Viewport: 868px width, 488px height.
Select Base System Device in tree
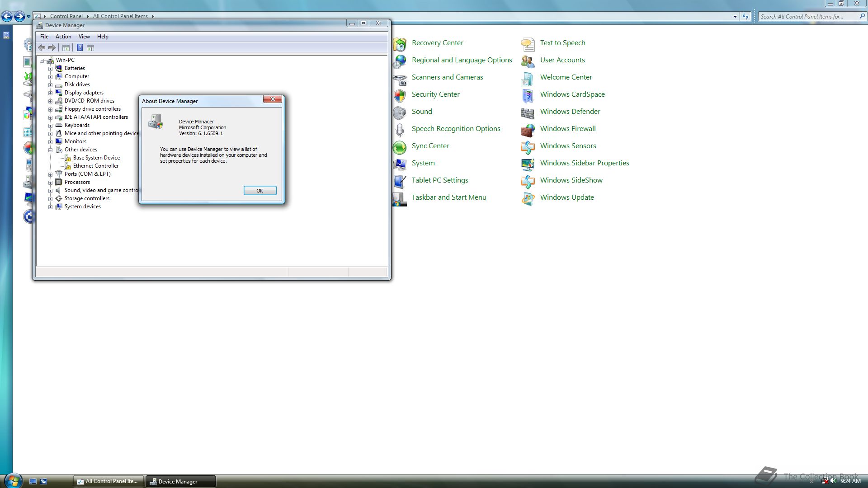[96, 158]
